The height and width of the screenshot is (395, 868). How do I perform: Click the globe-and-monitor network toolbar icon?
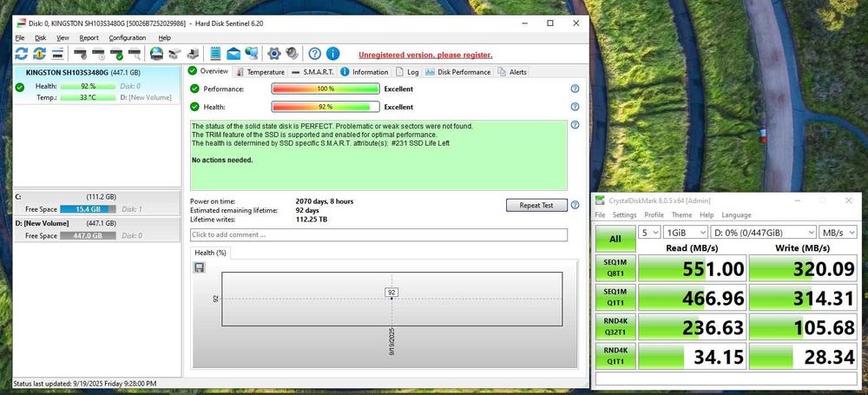252,54
